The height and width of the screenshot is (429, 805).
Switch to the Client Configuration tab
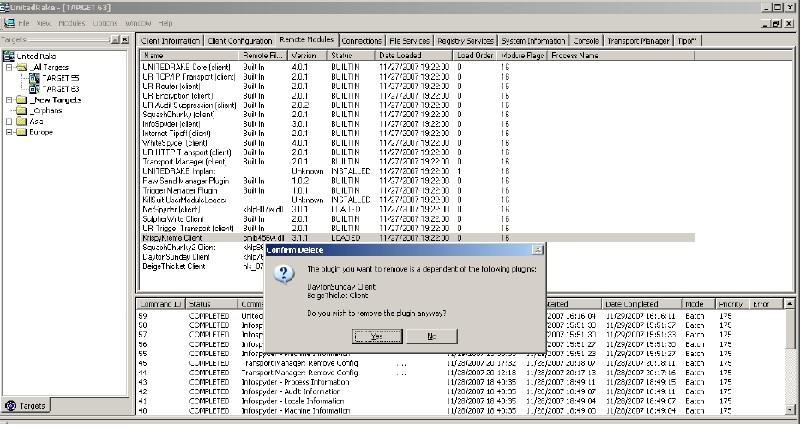point(240,41)
